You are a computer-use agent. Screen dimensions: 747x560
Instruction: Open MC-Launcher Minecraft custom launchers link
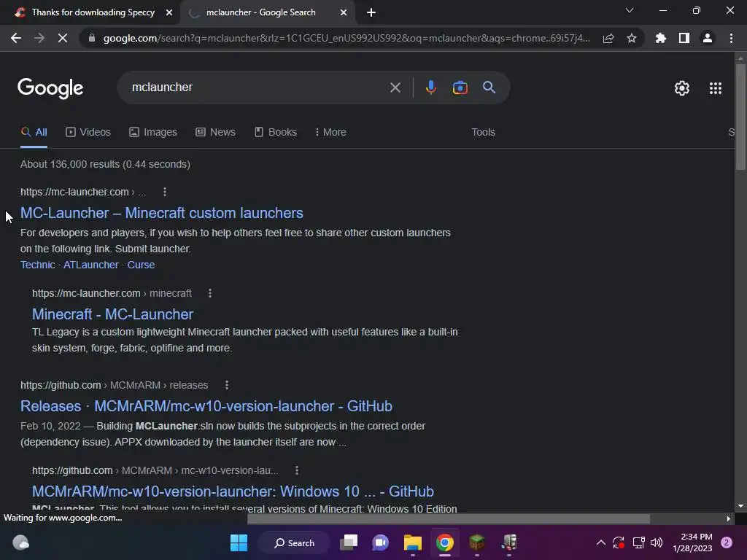(161, 213)
